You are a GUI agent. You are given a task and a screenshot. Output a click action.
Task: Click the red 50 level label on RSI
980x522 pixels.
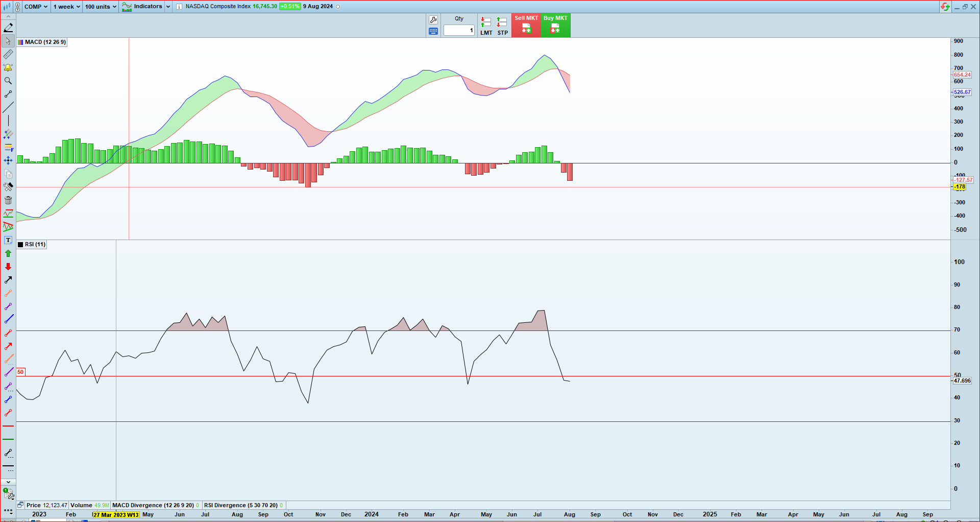pos(20,372)
